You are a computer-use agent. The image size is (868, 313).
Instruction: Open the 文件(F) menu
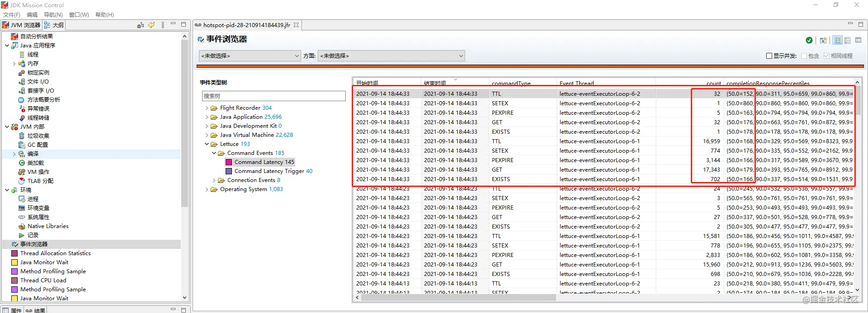tap(12, 14)
